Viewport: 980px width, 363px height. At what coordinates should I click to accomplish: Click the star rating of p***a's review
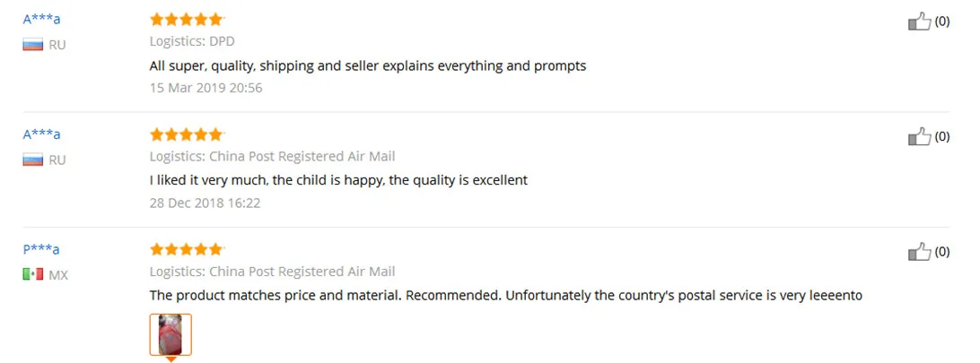coord(187,249)
